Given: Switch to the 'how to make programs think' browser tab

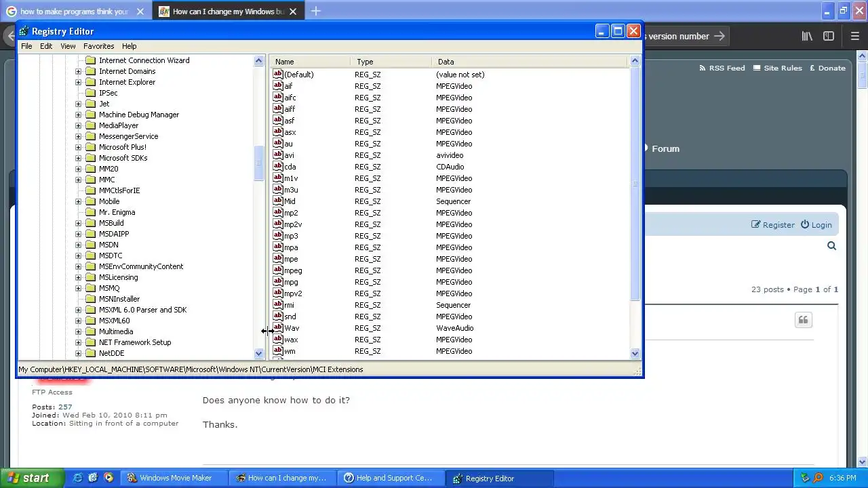Looking at the screenshot, I should 77,12.
